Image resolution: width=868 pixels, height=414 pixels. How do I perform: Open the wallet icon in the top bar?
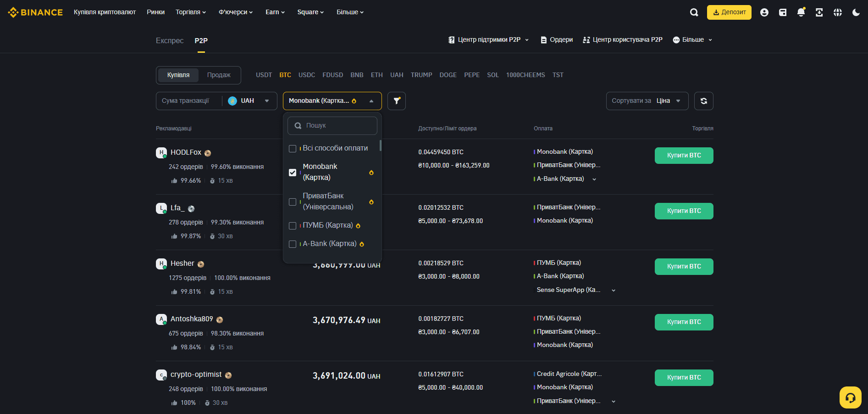coord(783,12)
